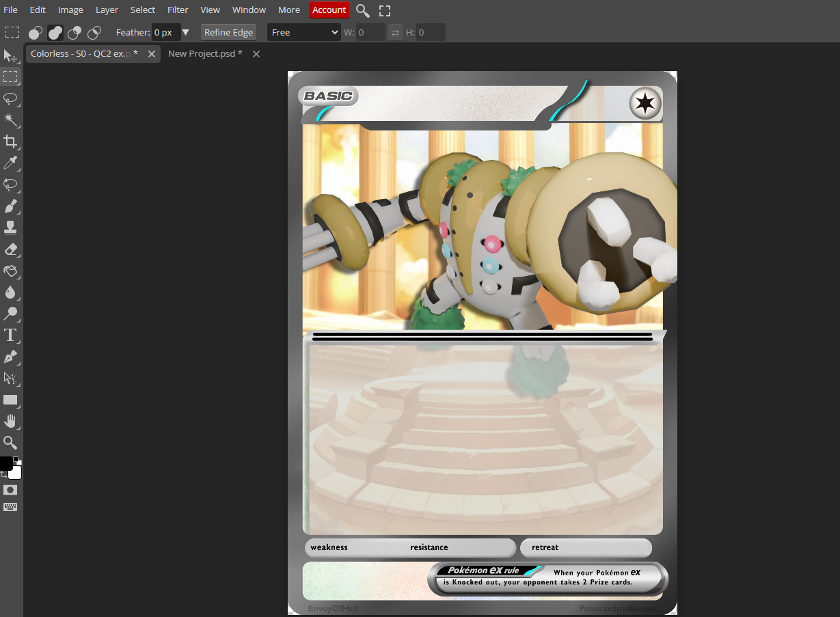Select the Eraser tool
840x617 pixels.
coord(10,249)
